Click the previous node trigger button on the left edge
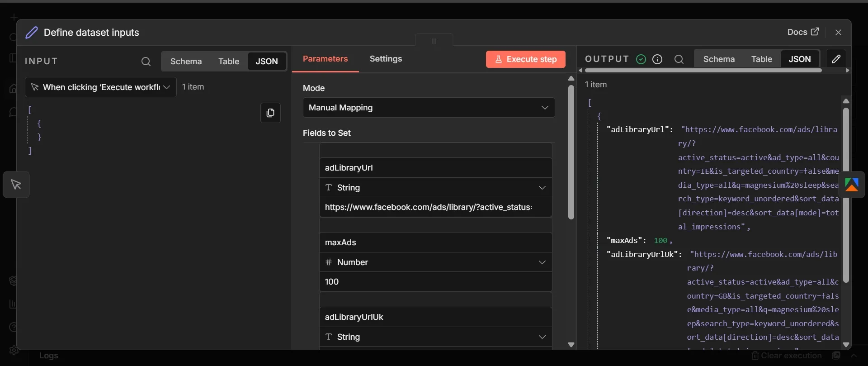This screenshot has height=366, width=868. tap(16, 185)
